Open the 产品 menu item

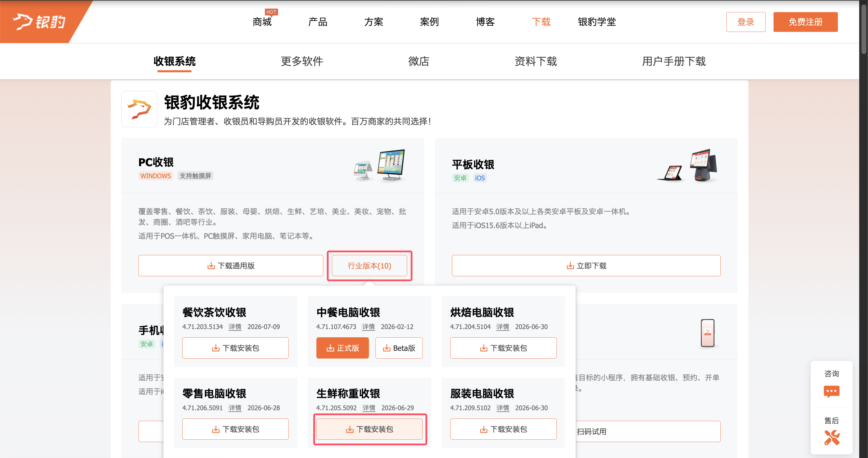[x=318, y=22]
